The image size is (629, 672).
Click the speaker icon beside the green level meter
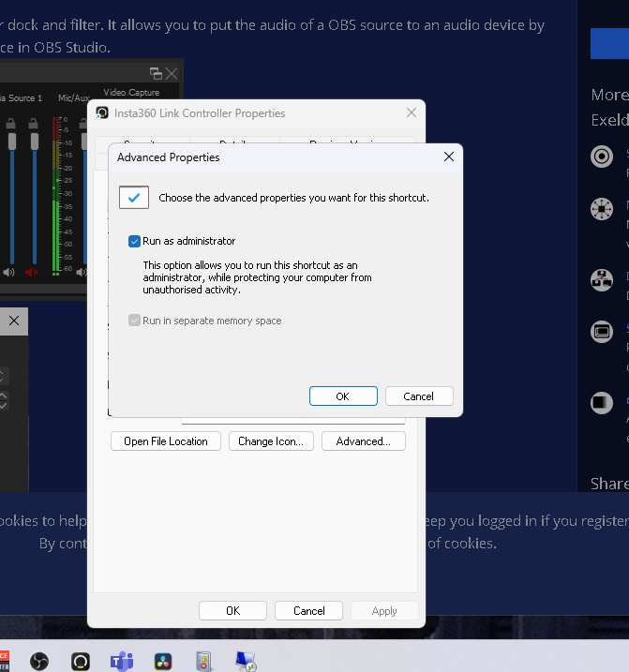click(x=82, y=272)
